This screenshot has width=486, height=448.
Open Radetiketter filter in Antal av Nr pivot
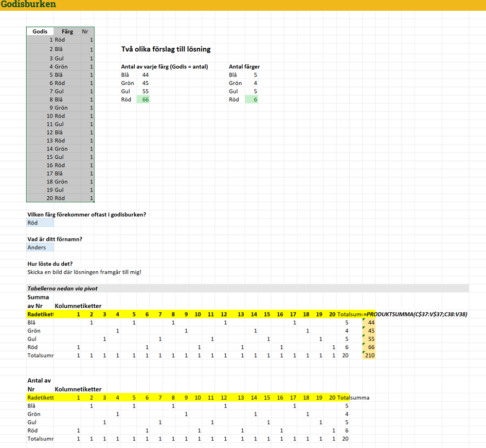click(x=40, y=398)
